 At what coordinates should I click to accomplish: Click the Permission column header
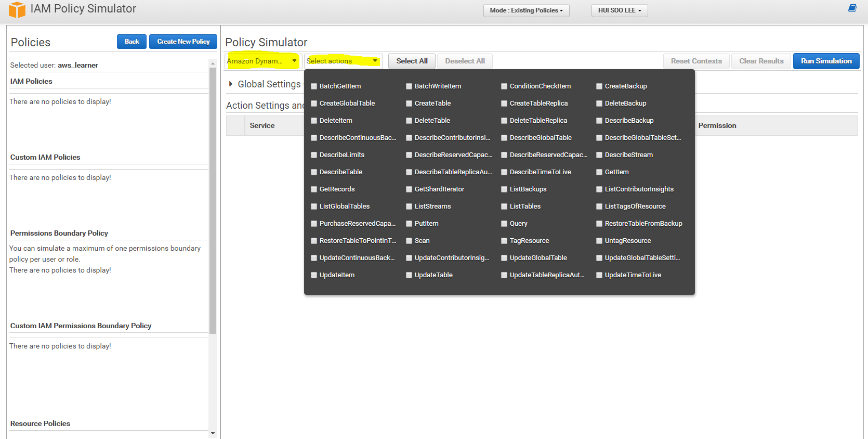click(717, 126)
